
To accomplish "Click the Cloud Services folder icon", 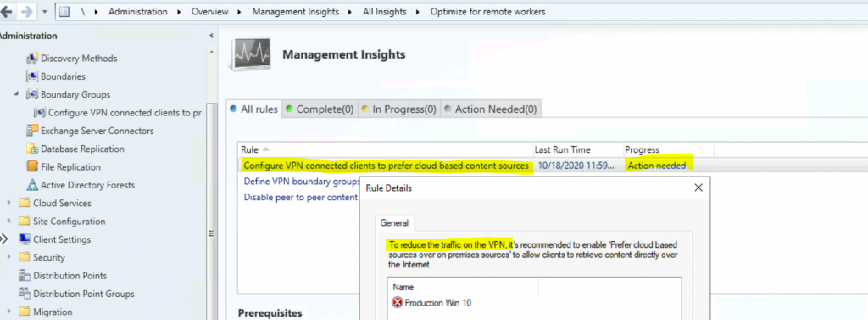I will (24, 203).
